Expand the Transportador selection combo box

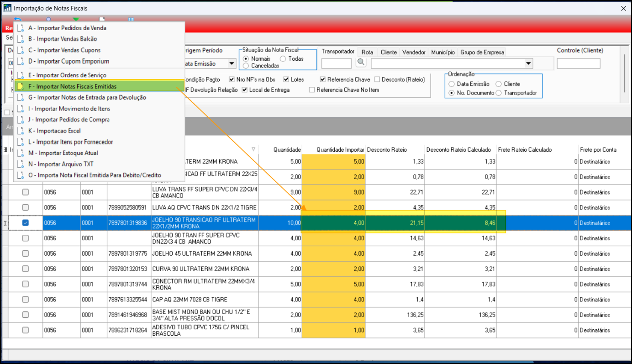(529, 63)
